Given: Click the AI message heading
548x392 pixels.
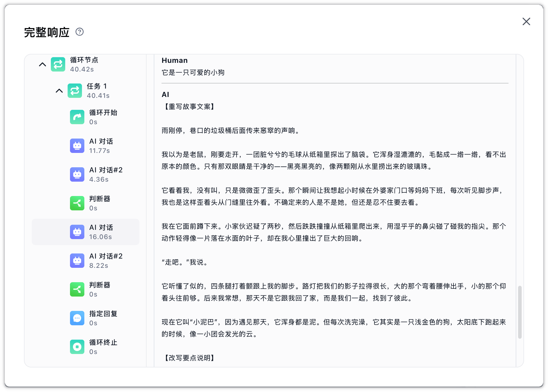Looking at the screenshot, I should point(165,95).
